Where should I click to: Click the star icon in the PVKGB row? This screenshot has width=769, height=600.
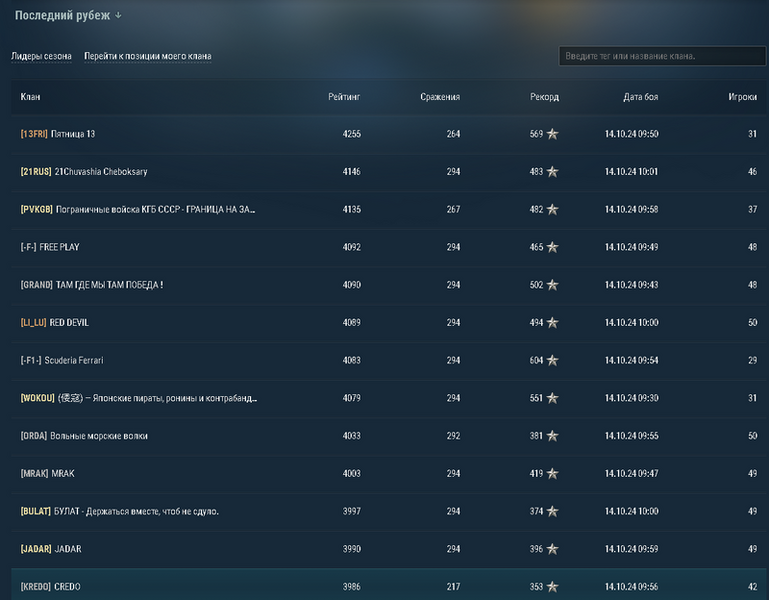click(552, 210)
